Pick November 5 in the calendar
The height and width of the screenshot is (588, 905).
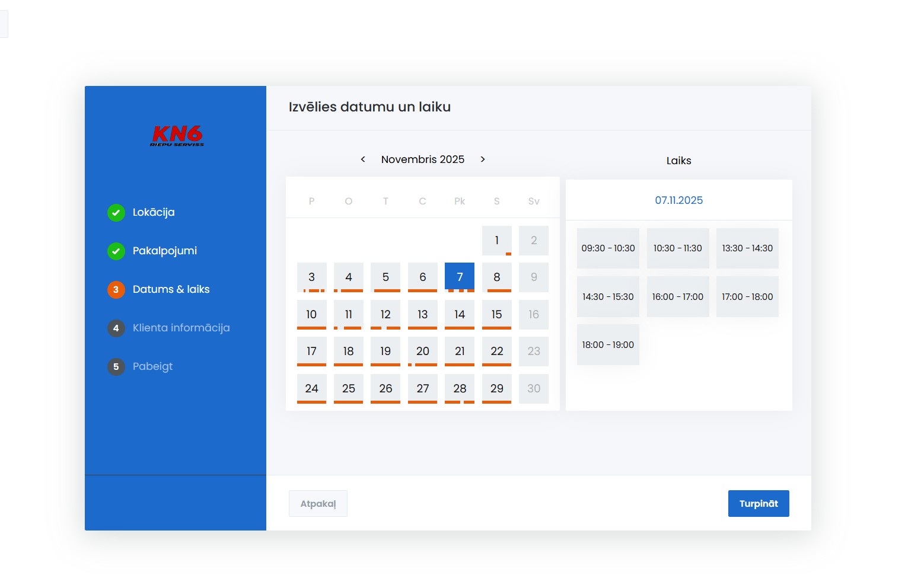click(x=385, y=277)
